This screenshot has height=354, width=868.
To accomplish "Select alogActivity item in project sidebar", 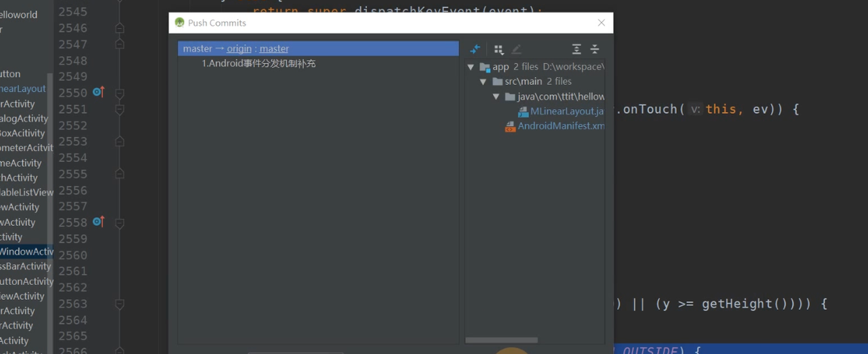I will (24, 119).
